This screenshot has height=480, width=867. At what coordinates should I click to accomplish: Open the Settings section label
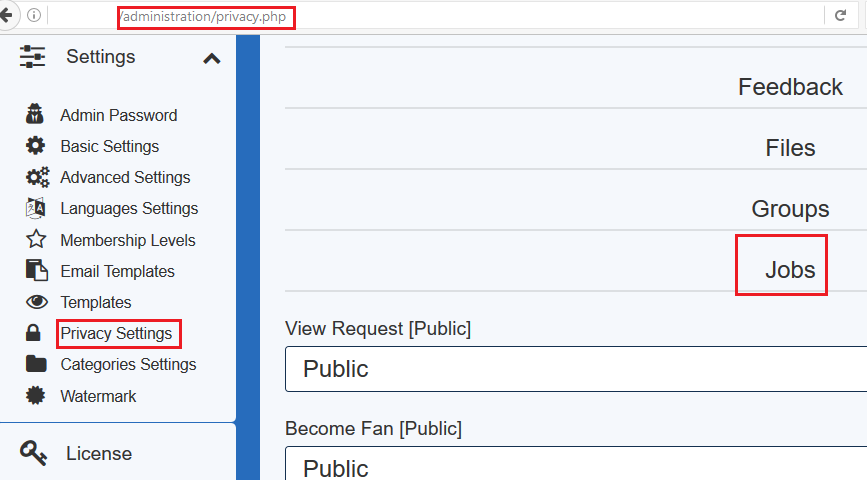click(101, 56)
